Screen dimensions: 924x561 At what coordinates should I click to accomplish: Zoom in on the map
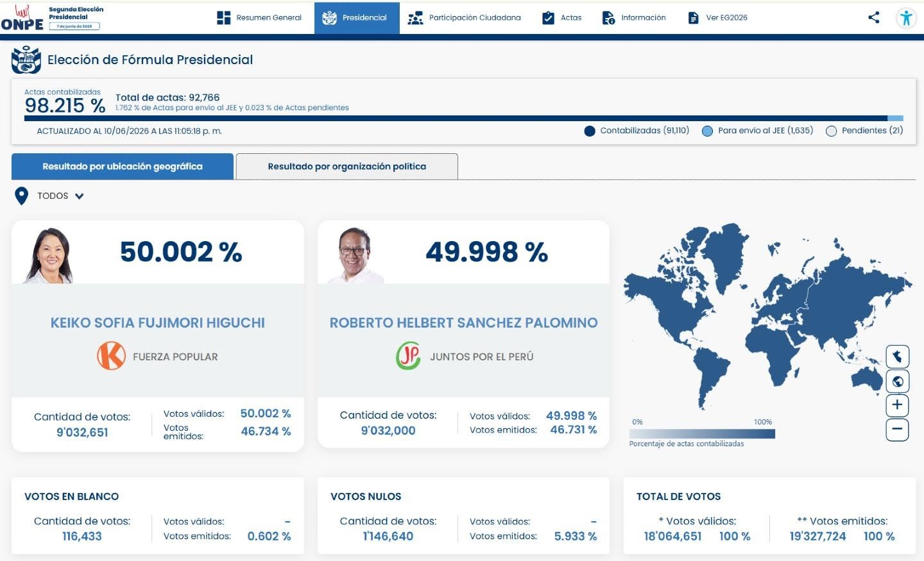[x=897, y=405]
